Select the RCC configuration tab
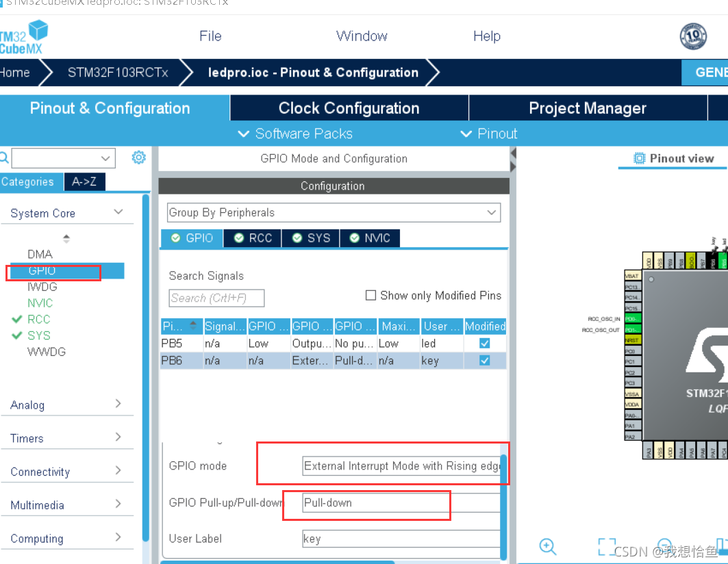The width and height of the screenshot is (728, 564). 253,238
